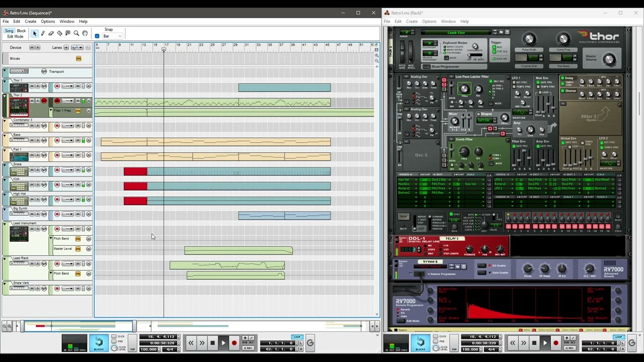Toggle the Snap checkbox
This screenshot has width=644, height=362.
click(97, 36)
